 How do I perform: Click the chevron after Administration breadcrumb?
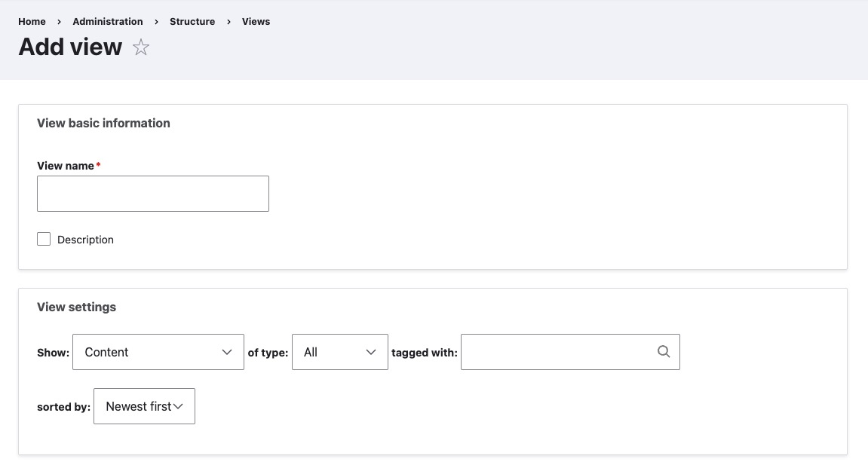[x=155, y=21]
